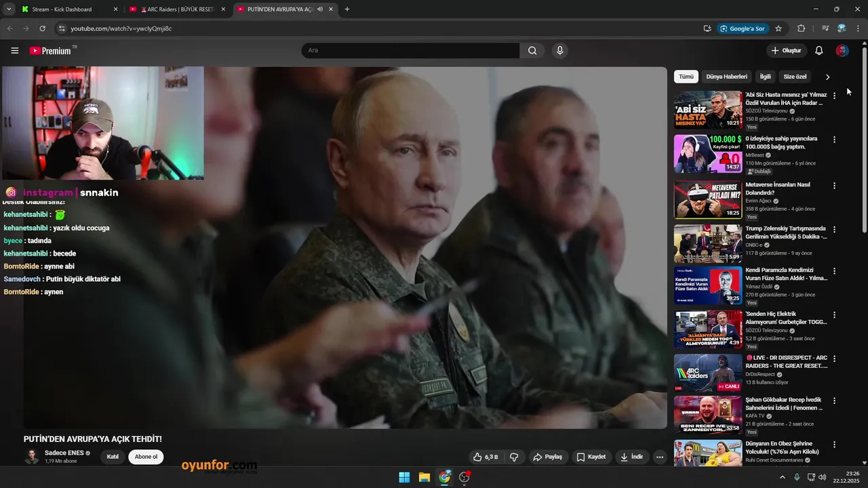Screen dimensions: 868x488
Task: Open options for DR DISRESPECT live video
Action: [834, 358]
